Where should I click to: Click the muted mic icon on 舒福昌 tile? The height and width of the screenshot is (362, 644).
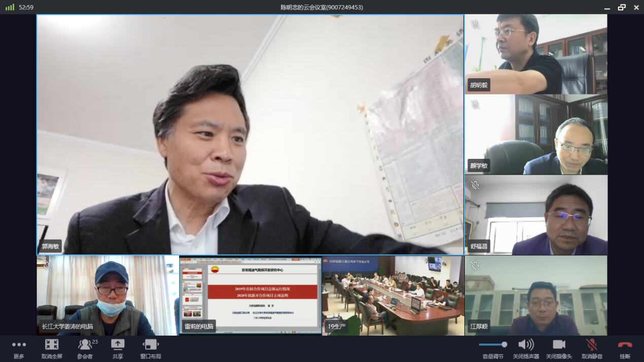tap(475, 185)
